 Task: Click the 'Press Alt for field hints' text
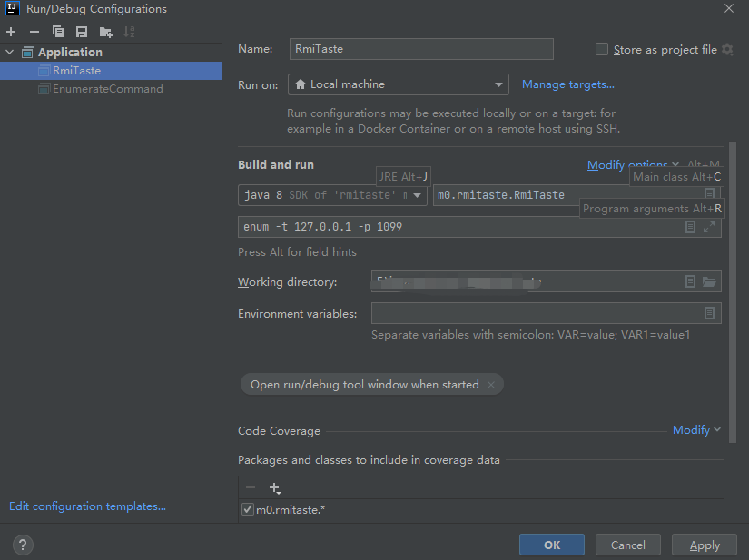tap(297, 251)
